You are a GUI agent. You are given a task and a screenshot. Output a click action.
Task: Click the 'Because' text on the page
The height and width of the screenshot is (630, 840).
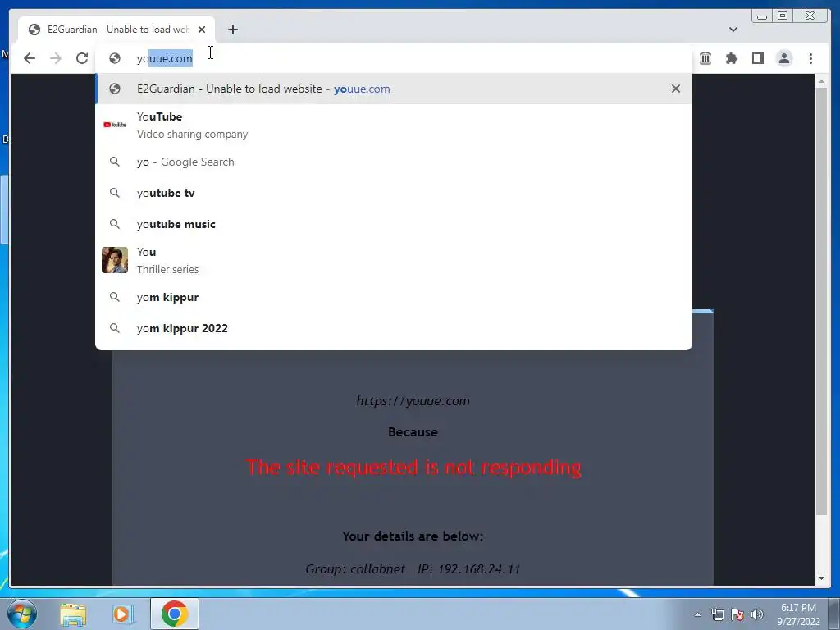(413, 431)
